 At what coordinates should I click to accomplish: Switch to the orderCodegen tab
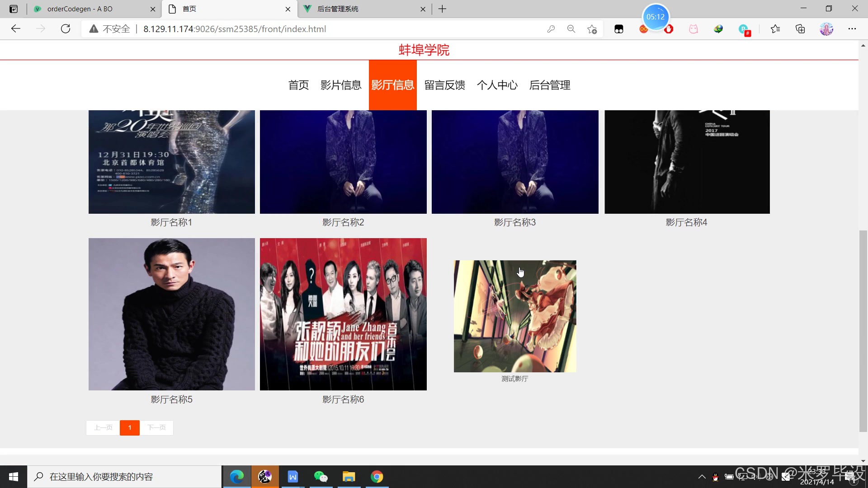pos(80,9)
